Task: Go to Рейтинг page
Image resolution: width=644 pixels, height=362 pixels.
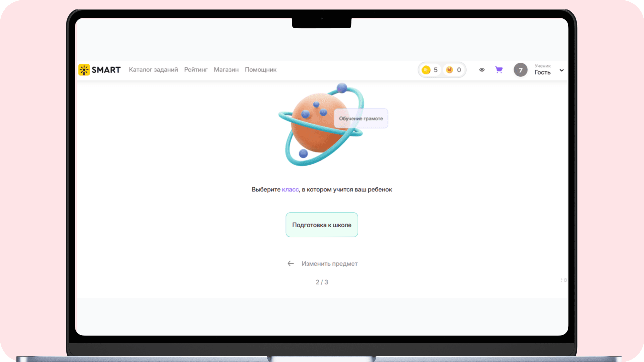Action: (196, 70)
